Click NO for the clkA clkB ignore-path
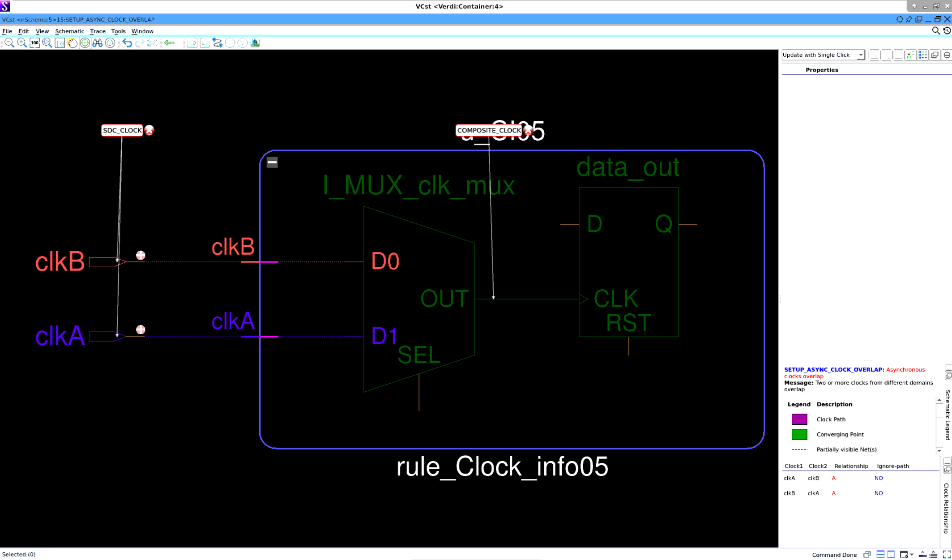The height and width of the screenshot is (560, 952). (878, 478)
